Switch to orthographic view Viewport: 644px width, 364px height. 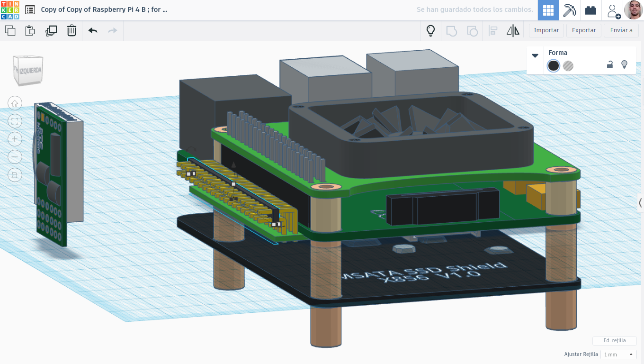15,175
